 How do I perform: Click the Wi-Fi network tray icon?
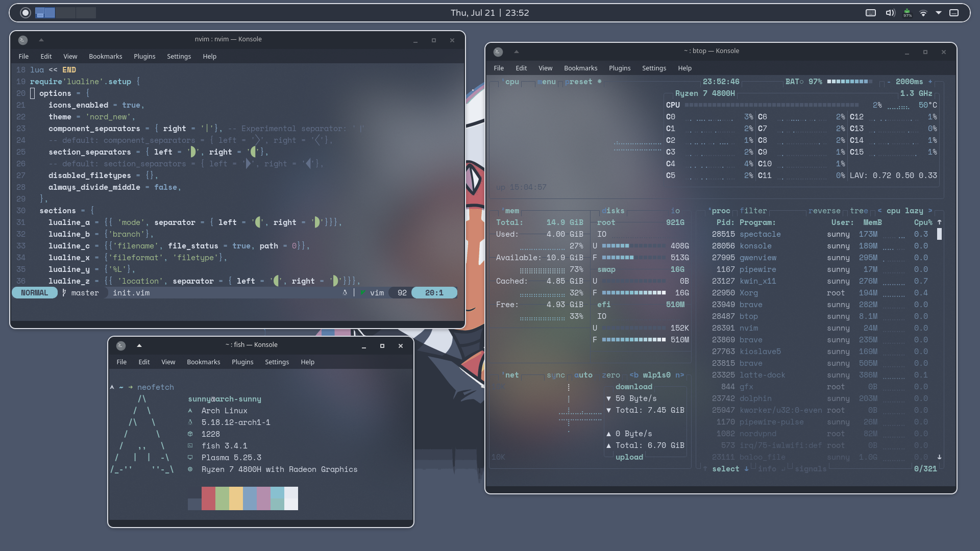click(923, 13)
